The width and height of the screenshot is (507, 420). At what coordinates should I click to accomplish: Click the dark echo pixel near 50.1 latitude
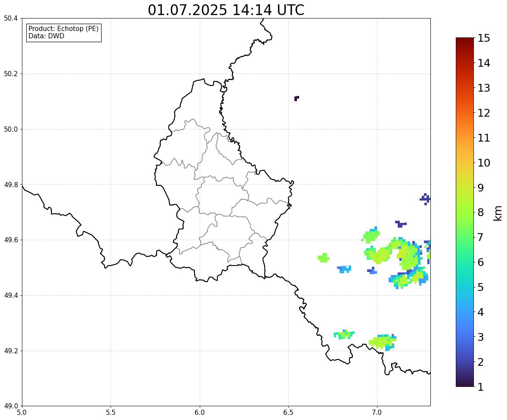pyautogui.click(x=297, y=98)
